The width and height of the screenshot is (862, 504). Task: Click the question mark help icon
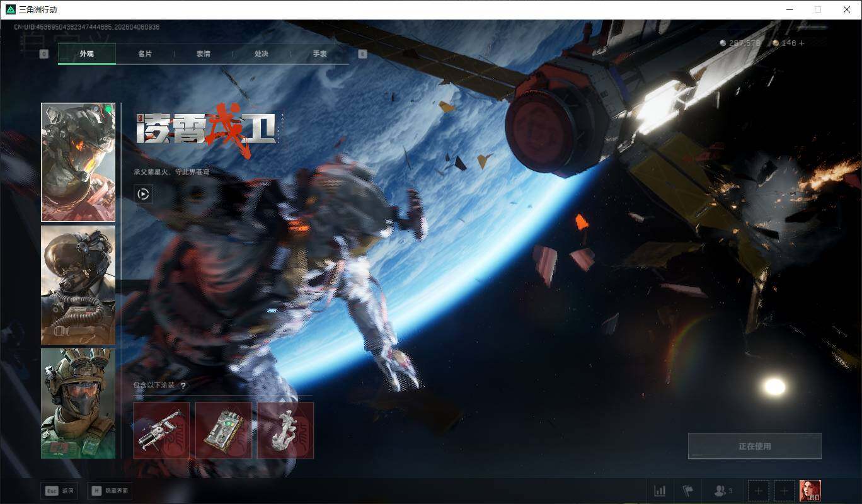(x=183, y=386)
